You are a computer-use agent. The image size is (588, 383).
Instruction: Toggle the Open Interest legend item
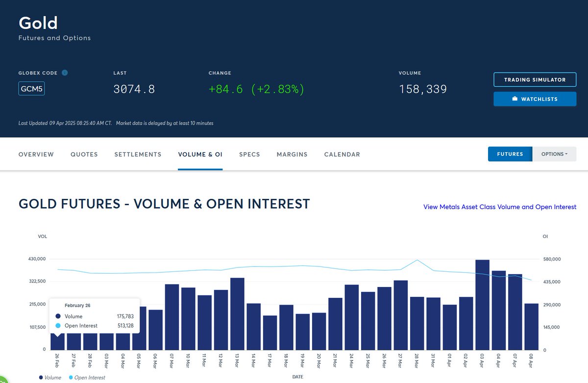(x=87, y=378)
